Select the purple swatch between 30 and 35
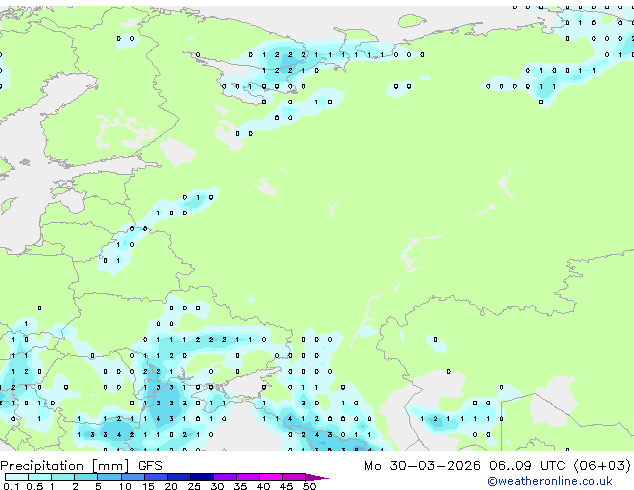Image resolution: width=634 pixels, height=490 pixels. pyautogui.click(x=224, y=477)
